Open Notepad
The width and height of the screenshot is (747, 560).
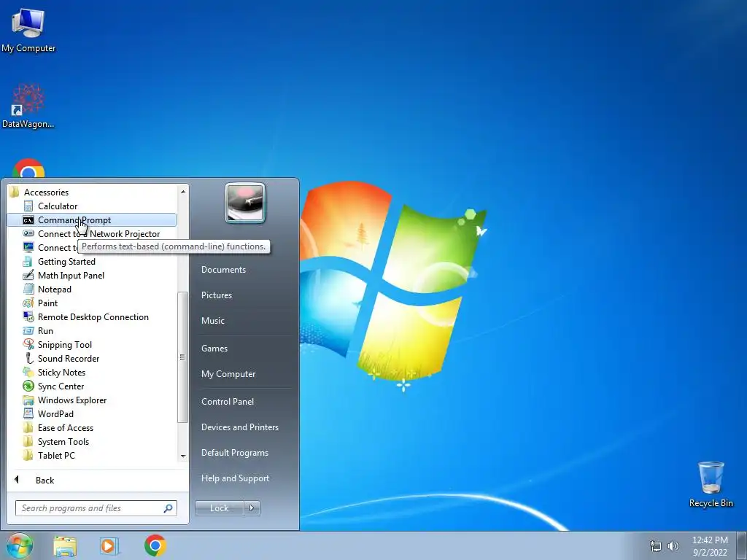pyautogui.click(x=91, y=289)
